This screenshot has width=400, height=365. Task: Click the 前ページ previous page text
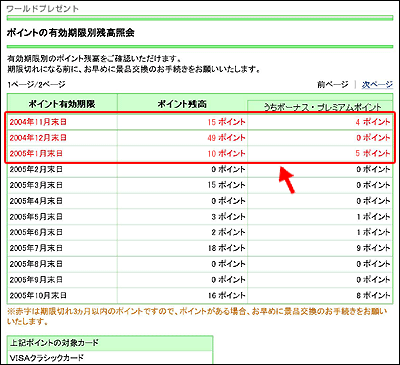pos(333,85)
